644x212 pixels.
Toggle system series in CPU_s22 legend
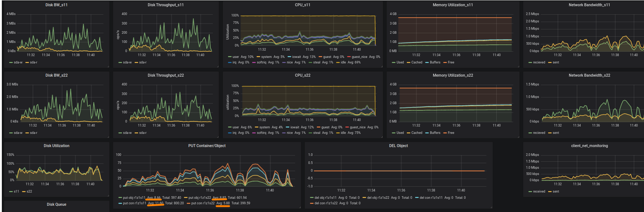(264, 127)
